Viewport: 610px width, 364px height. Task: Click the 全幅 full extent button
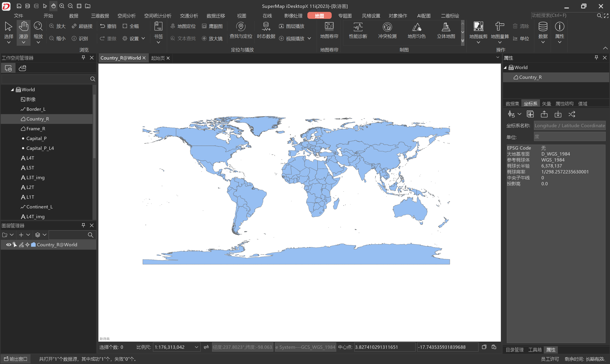point(131,26)
